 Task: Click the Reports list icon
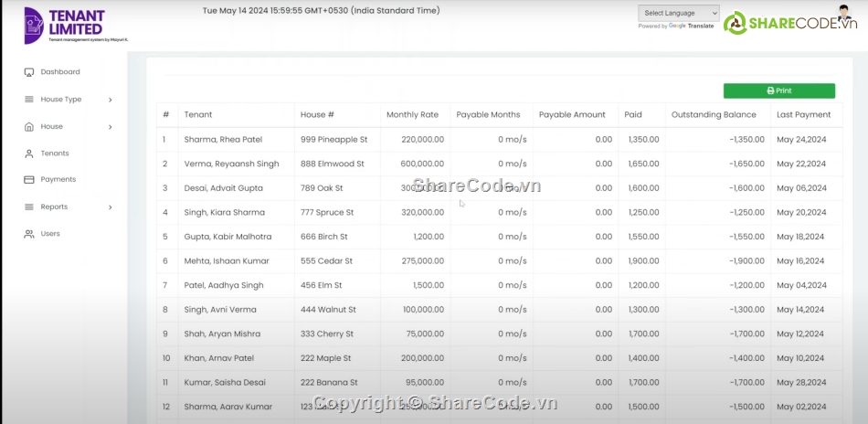29,207
